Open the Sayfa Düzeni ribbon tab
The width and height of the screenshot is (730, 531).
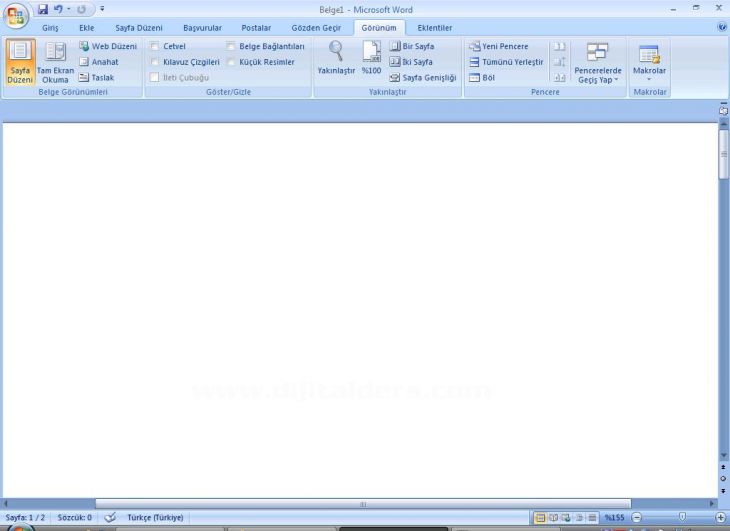(x=139, y=28)
